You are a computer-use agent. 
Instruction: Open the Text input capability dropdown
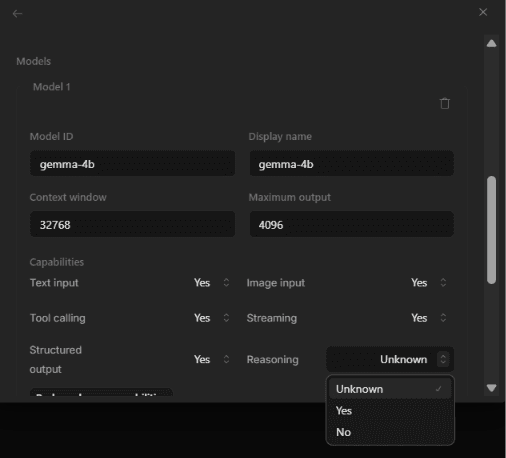coord(212,283)
